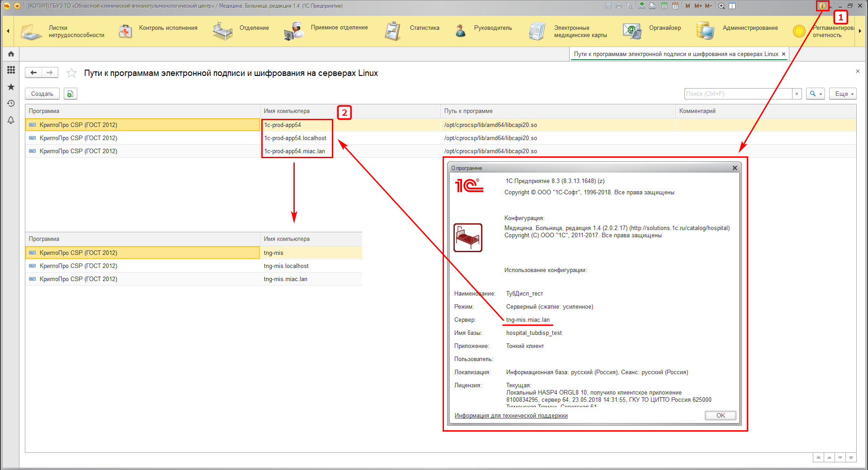Click the Save icon in title toolbar

[x=608, y=6]
